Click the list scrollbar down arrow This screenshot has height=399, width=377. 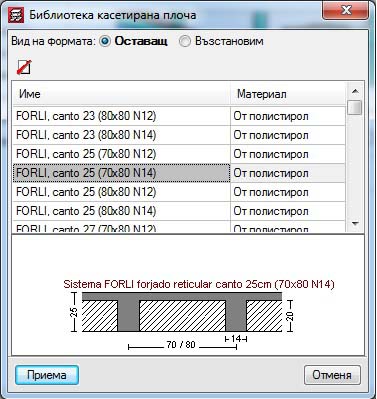[x=355, y=223]
